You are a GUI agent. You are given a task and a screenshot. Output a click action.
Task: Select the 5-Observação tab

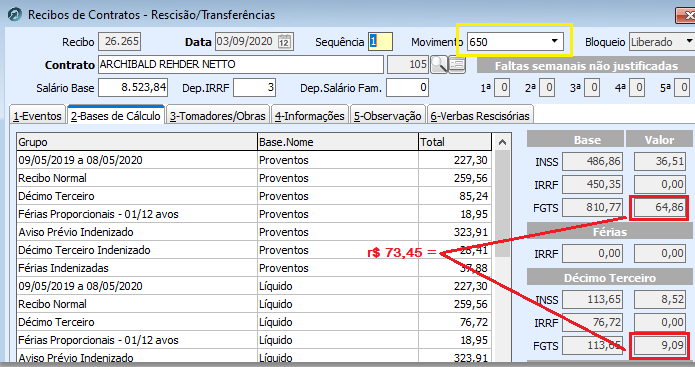click(387, 116)
